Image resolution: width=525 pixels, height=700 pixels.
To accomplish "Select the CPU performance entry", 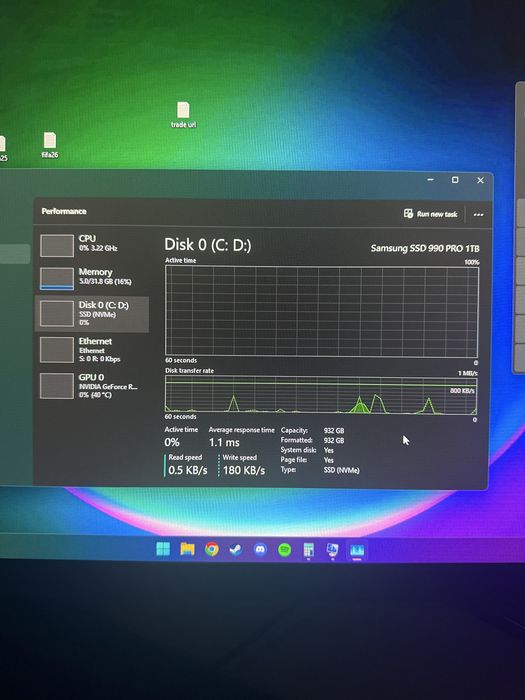I will pyautogui.click(x=92, y=245).
